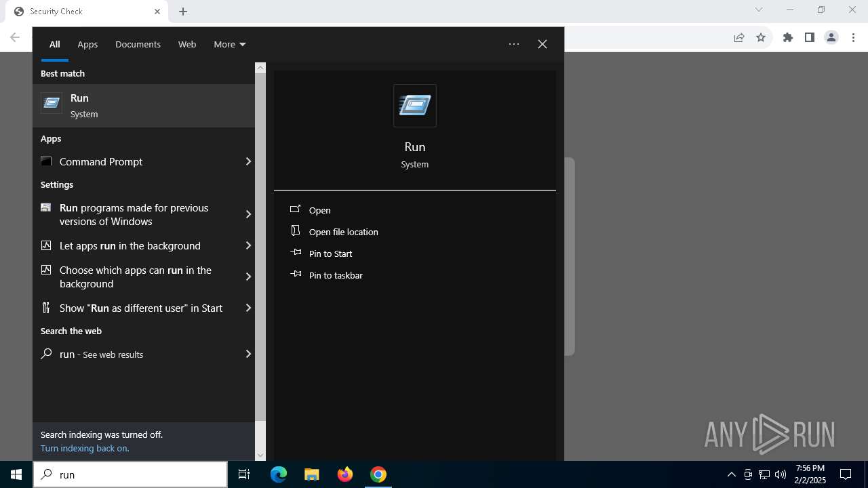Screen dimensions: 868x488
Task: Expand Run programs for previous versions arrow
Action: tap(248, 214)
